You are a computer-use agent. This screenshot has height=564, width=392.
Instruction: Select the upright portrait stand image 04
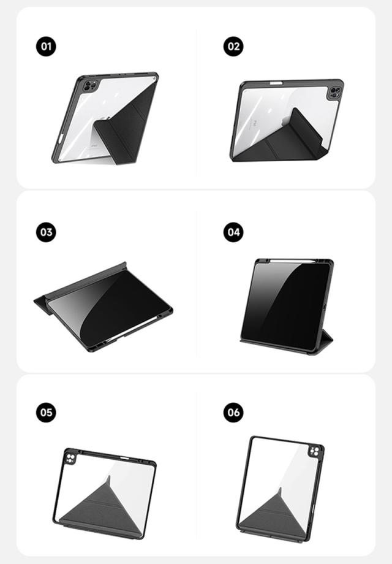pyautogui.click(x=287, y=307)
